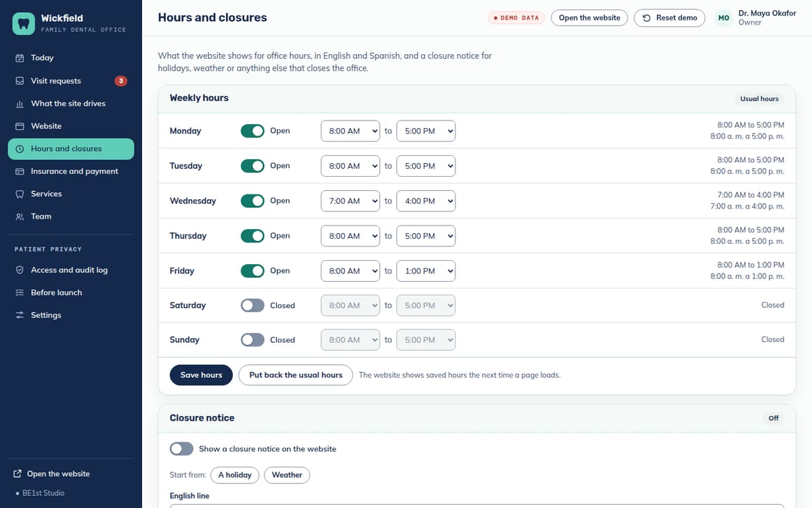This screenshot has height=508, width=812.
Task: Click Put back the usual hours
Action: point(296,375)
